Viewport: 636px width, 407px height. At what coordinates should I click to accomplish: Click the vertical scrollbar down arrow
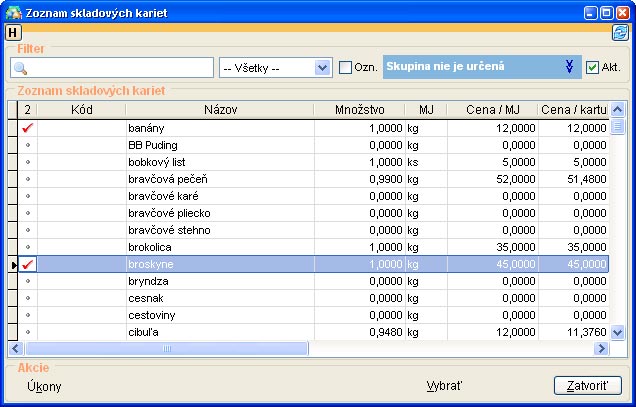point(617,332)
